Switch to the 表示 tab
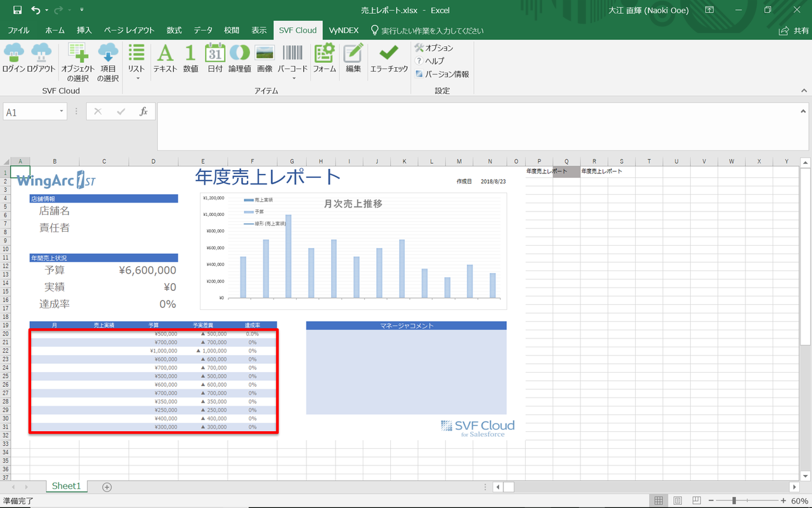The image size is (812, 508). point(259,30)
